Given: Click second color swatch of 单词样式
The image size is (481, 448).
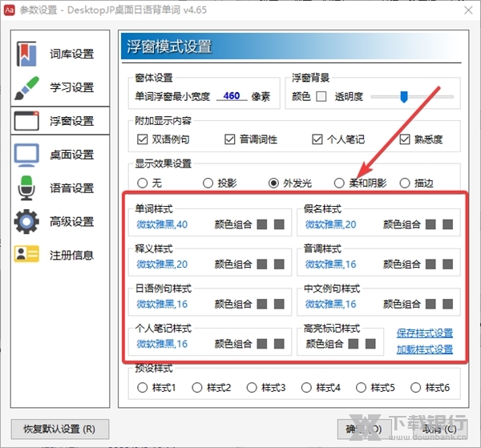Looking at the screenshot, I should click(x=279, y=224).
